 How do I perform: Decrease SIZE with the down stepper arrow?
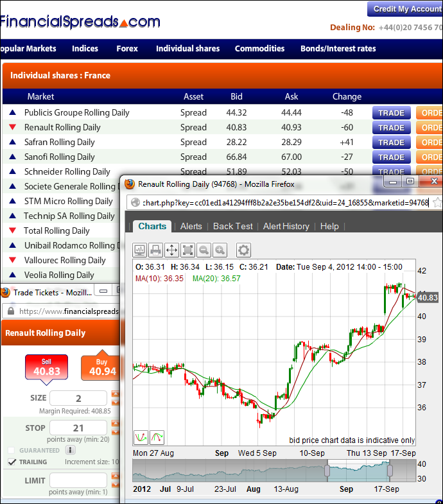click(x=115, y=402)
